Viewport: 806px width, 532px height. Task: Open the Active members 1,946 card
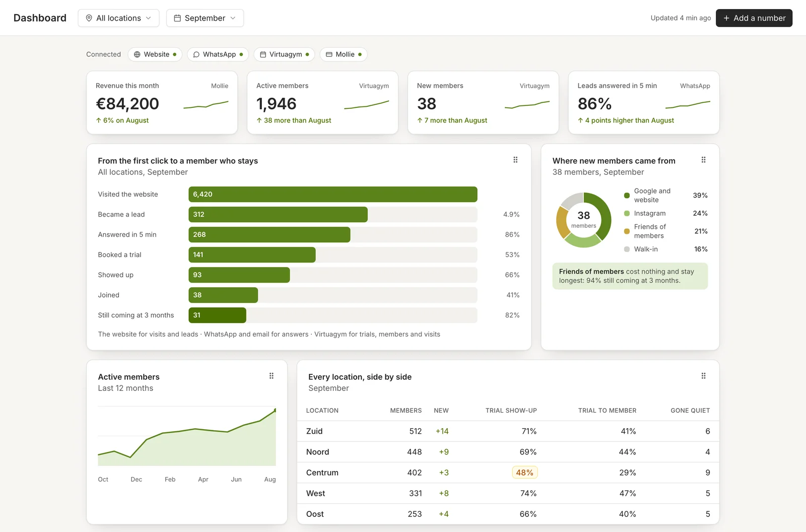(322, 103)
